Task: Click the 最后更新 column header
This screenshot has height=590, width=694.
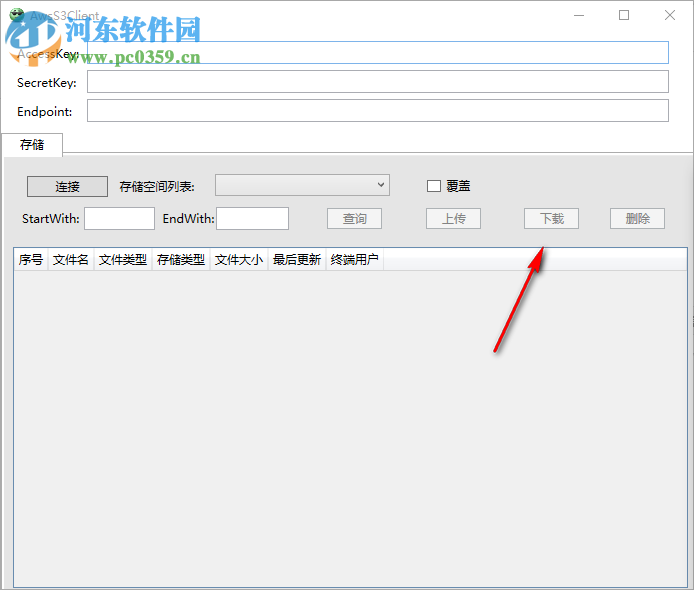Action: click(297, 259)
